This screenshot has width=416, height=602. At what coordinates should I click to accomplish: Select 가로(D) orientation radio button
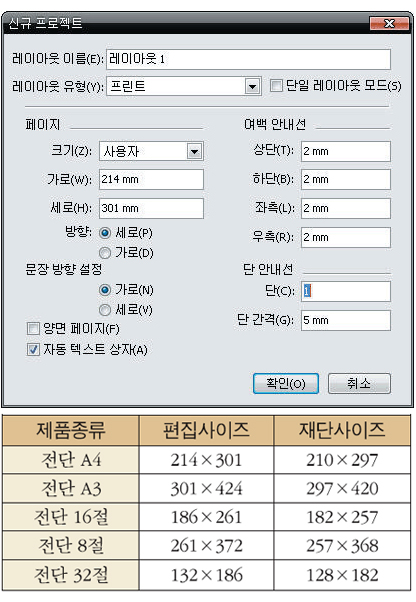coord(105,253)
